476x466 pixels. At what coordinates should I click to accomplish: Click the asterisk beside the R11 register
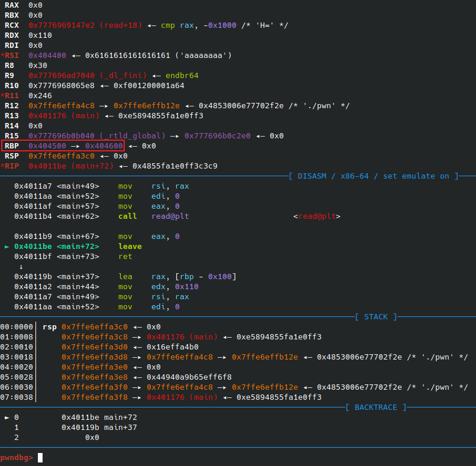coord(2,95)
